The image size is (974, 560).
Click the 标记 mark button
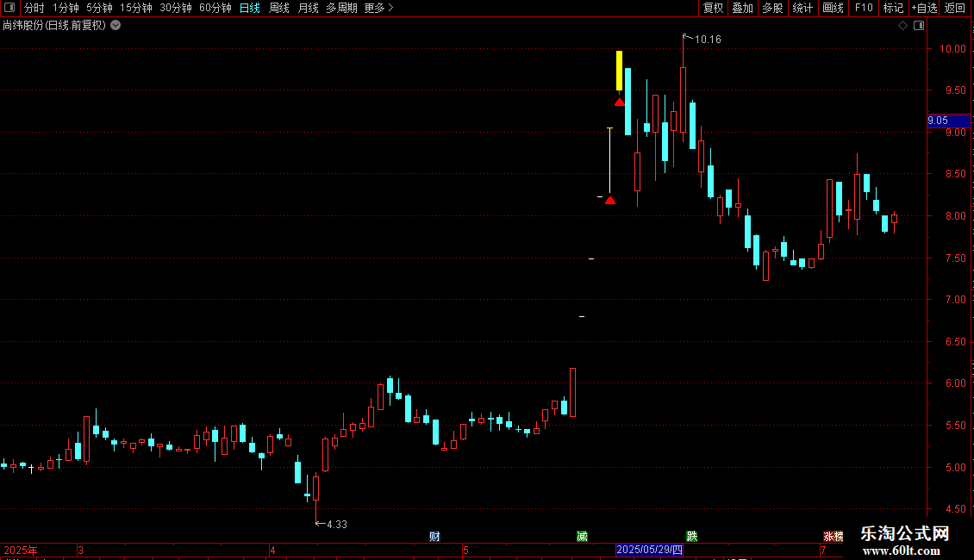pyautogui.click(x=893, y=8)
